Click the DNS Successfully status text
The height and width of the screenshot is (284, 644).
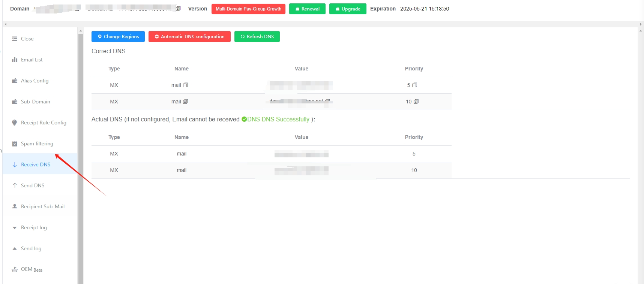(278, 119)
